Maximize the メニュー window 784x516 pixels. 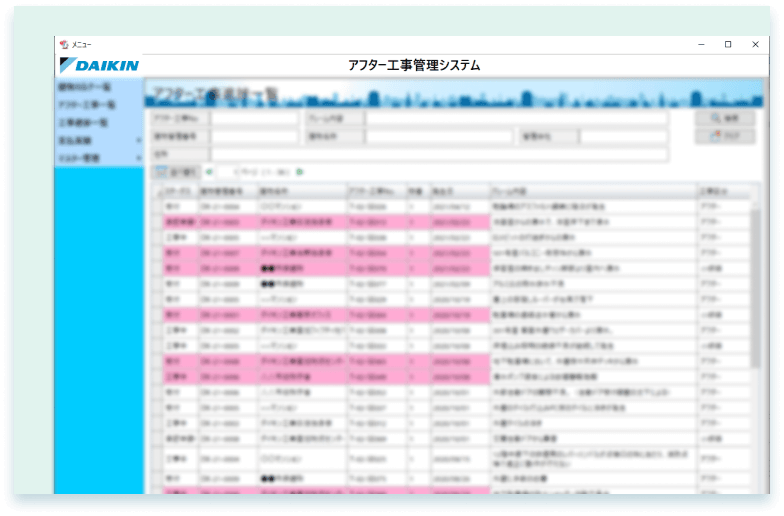(x=727, y=45)
